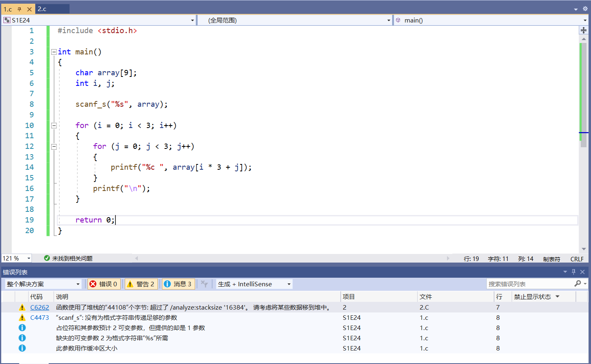
Task: Open the error list window options arrow
Action: click(x=565, y=272)
